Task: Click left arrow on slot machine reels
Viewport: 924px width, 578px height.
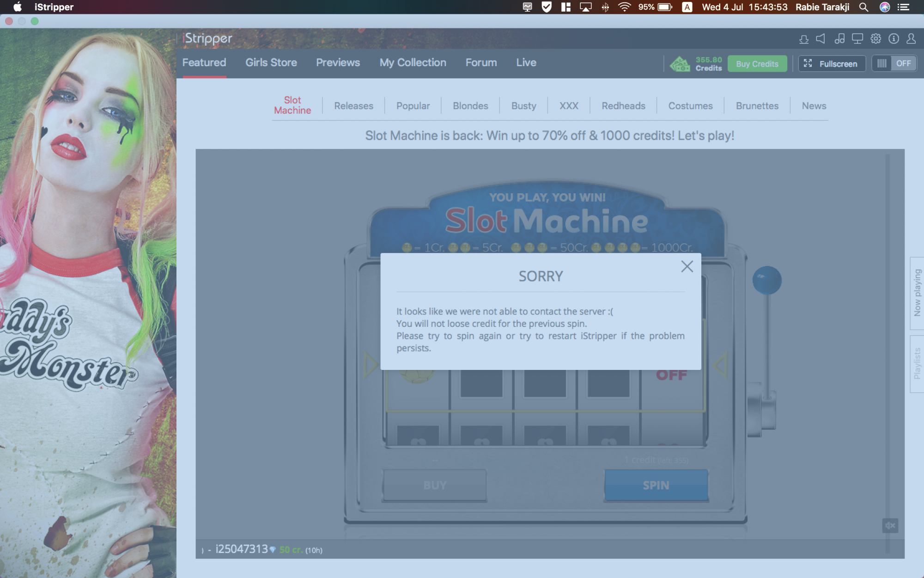Action: pyautogui.click(x=371, y=365)
